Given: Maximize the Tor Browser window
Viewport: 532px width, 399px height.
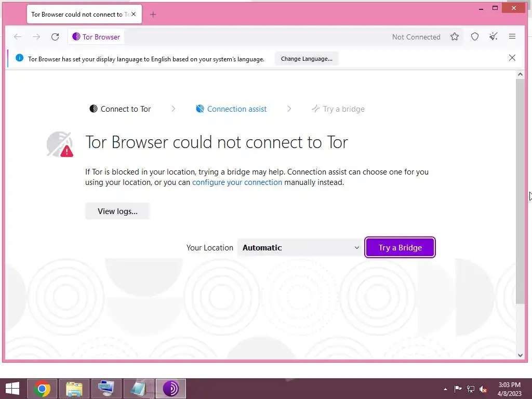Looking at the screenshot, I should (495, 8).
